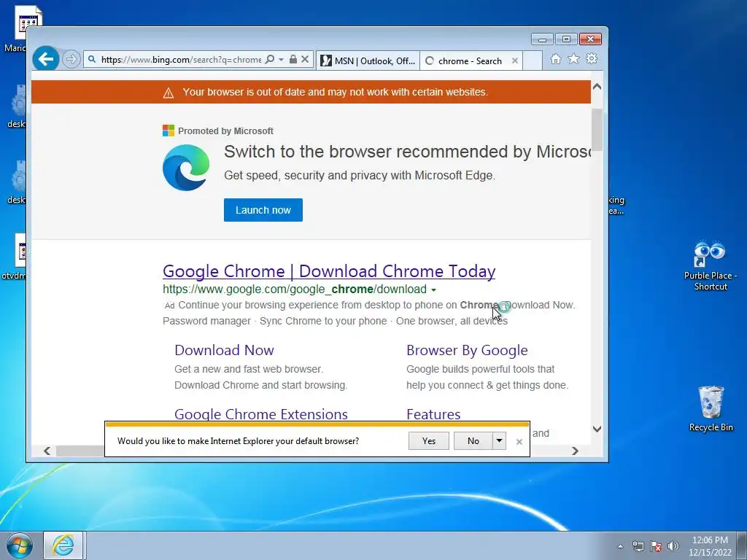Open the Browser By Google sublink
747x560 pixels.
tap(467, 351)
